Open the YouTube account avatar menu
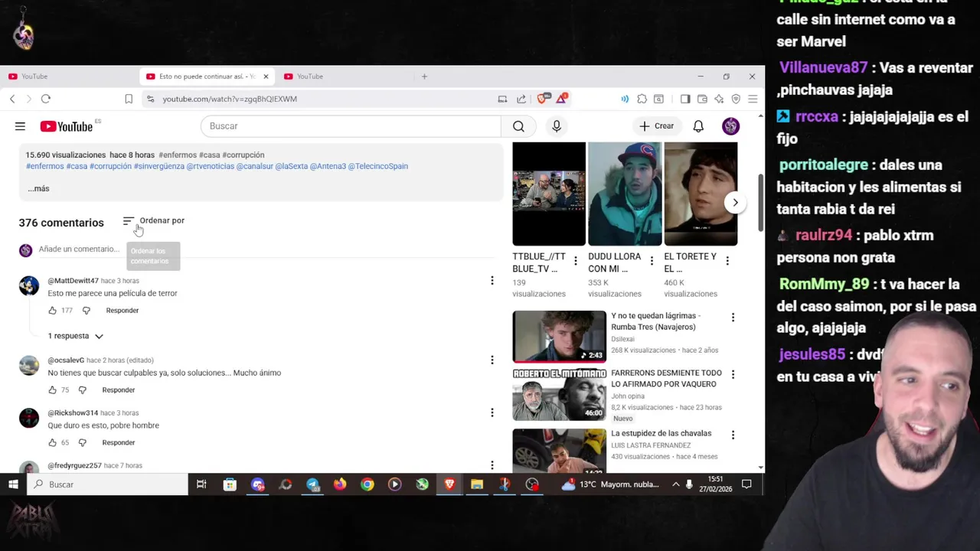Screen dimensions: 980x551 (x=730, y=126)
